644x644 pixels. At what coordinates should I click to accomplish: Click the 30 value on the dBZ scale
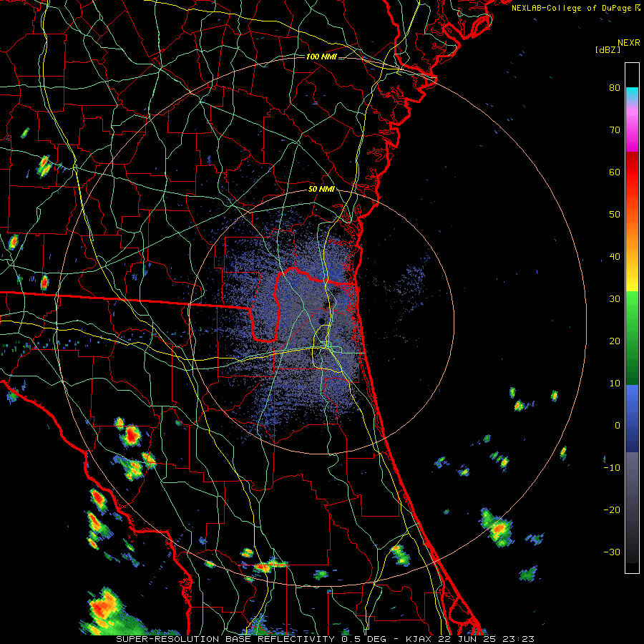click(615, 298)
